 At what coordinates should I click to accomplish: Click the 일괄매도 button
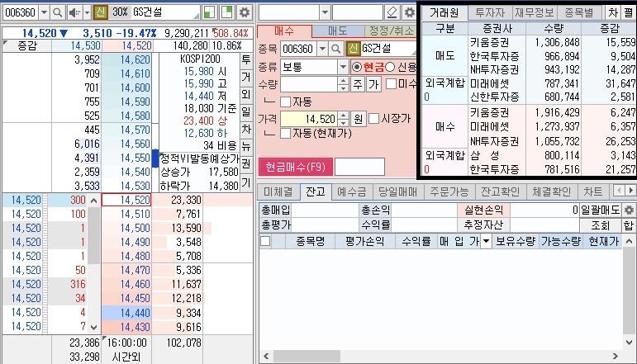pyautogui.click(x=601, y=210)
